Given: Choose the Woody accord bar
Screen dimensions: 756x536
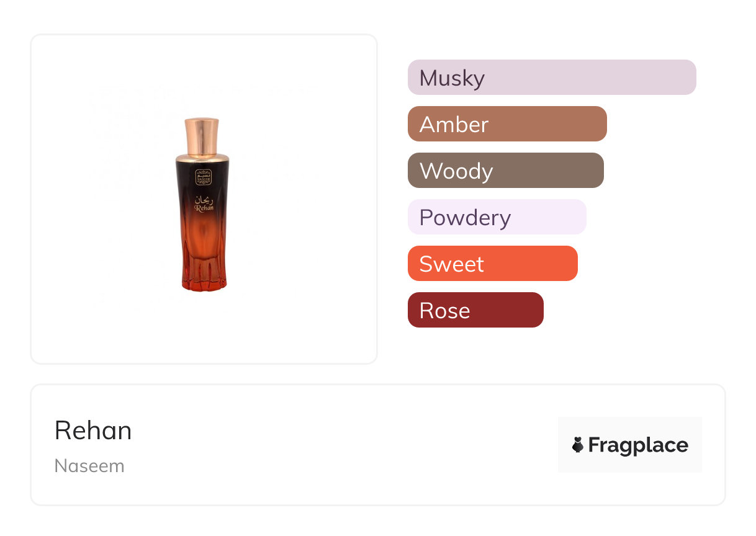Looking at the screenshot, I should (x=505, y=171).
